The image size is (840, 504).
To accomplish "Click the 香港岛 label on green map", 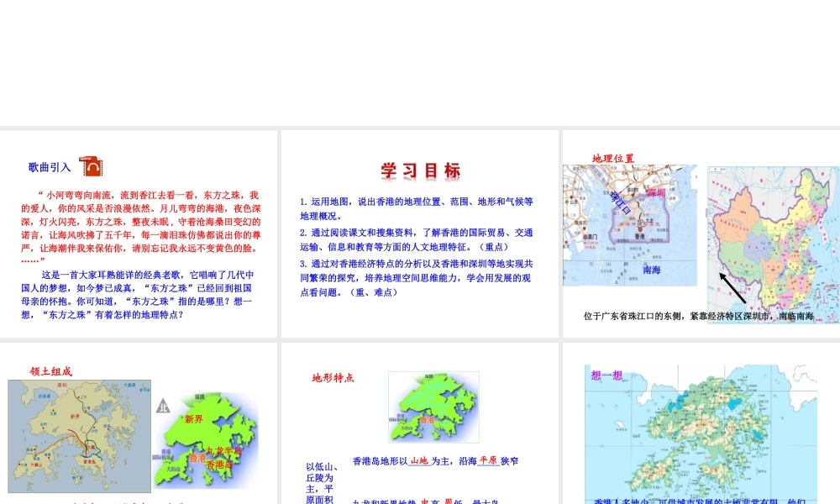I will [x=219, y=465].
